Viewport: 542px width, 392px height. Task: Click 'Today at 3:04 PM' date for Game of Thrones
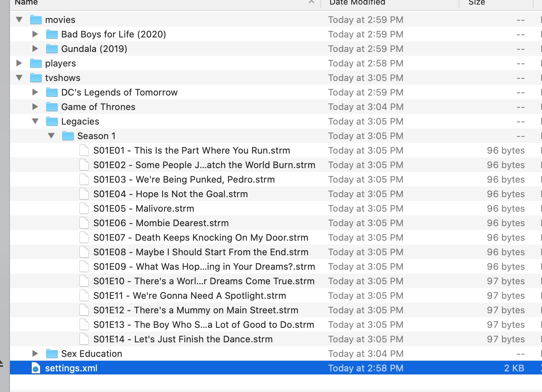(x=366, y=107)
